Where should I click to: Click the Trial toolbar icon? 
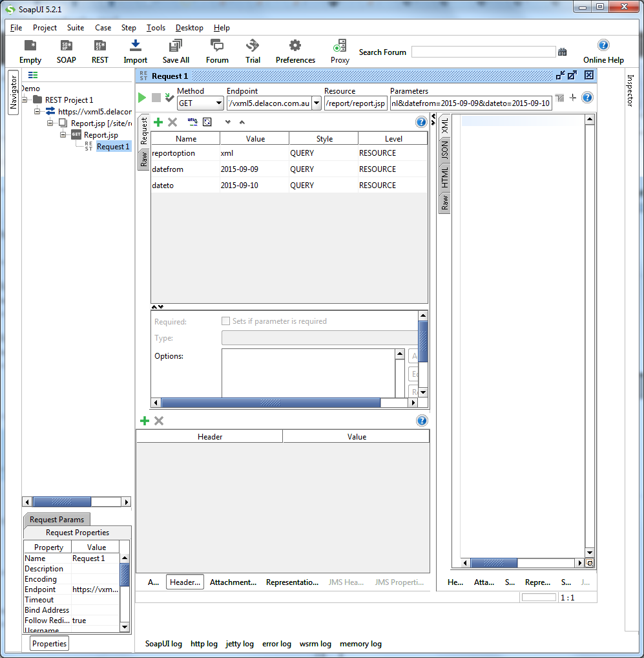click(x=253, y=45)
